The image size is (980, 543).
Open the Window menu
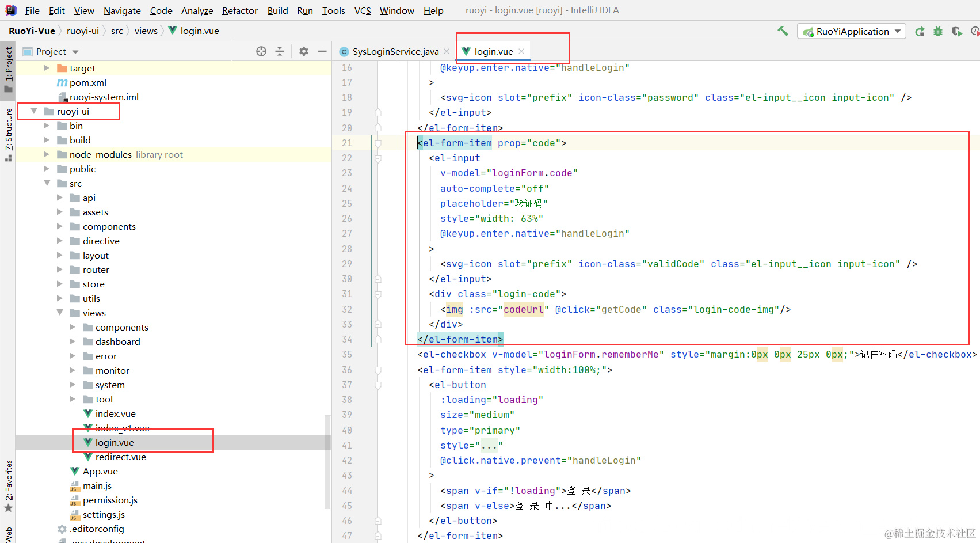click(397, 10)
